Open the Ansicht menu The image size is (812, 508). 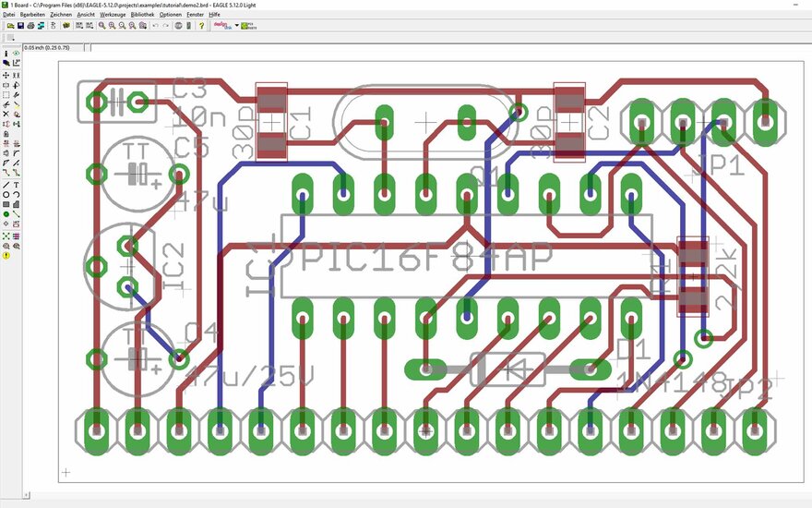coord(85,15)
